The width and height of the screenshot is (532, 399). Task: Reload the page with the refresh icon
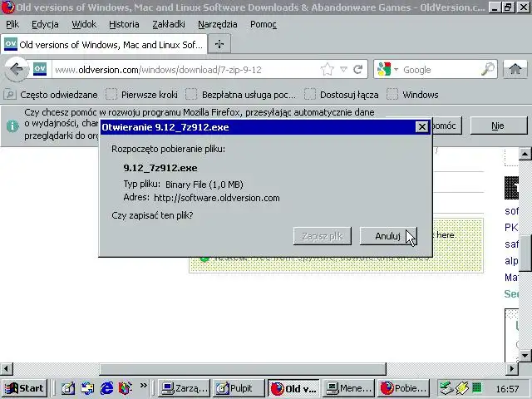pos(358,70)
